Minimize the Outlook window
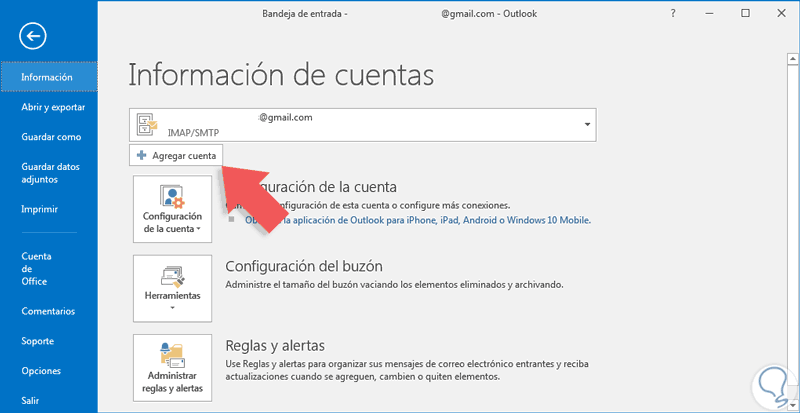 click(x=709, y=14)
